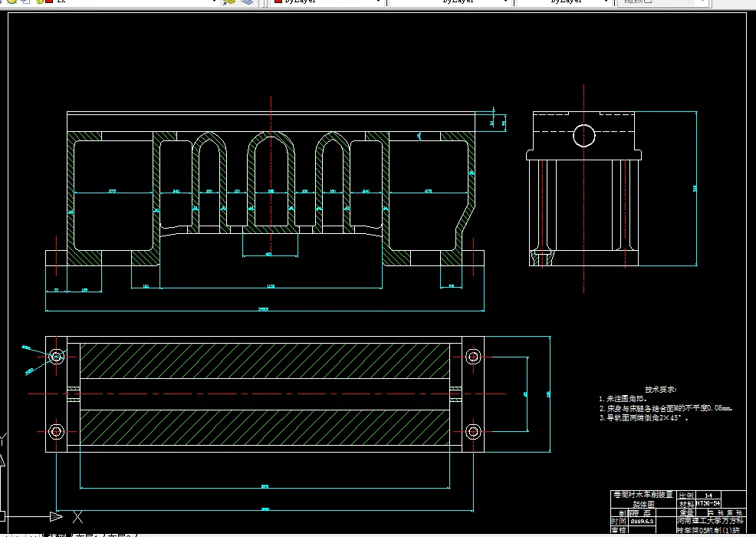This screenshot has height=537, width=756.
Task: Select the vertical height dimension of the side view
Action: (x=696, y=189)
